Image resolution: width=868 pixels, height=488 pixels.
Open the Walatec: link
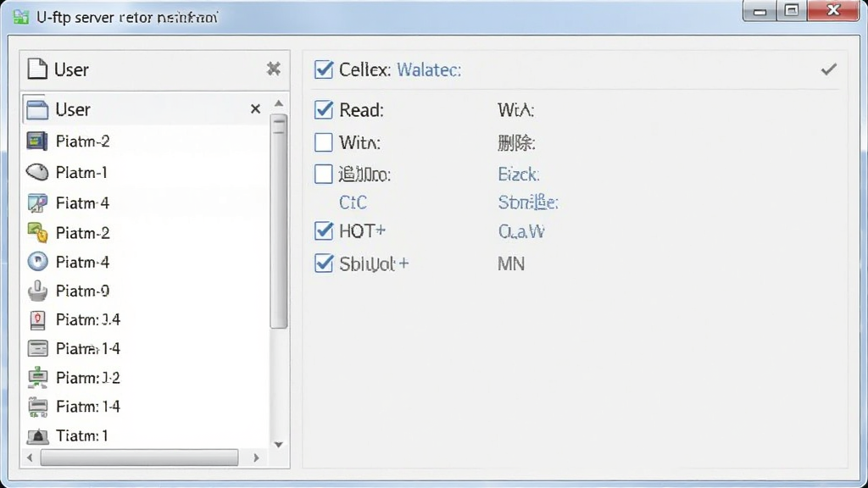(x=429, y=69)
